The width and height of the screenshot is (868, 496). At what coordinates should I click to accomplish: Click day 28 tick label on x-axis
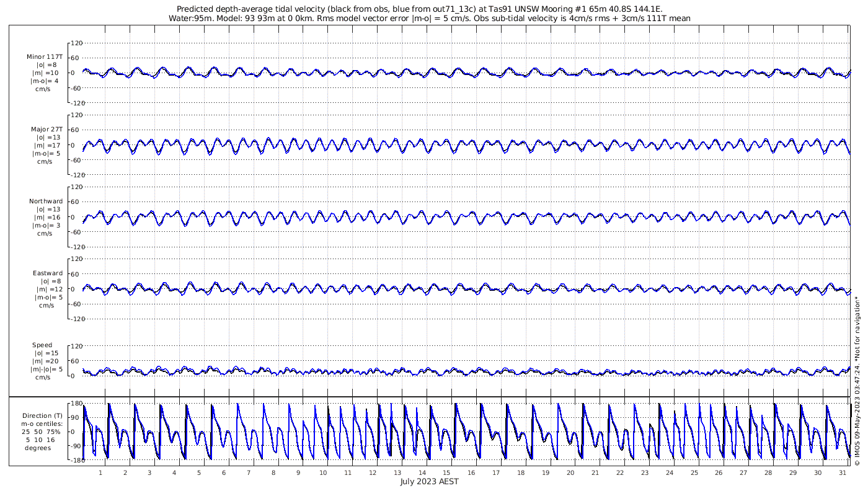click(x=768, y=472)
